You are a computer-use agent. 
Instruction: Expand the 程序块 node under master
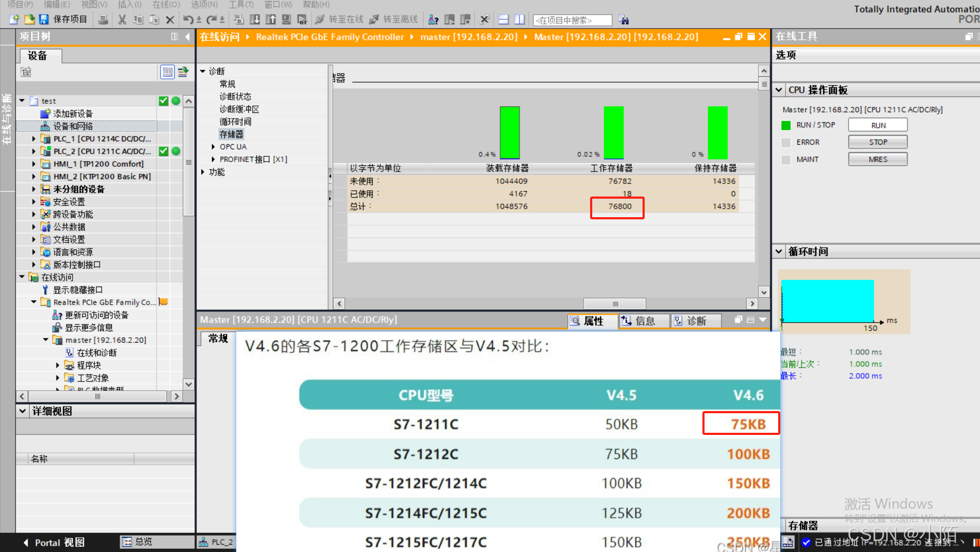coord(58,365)
